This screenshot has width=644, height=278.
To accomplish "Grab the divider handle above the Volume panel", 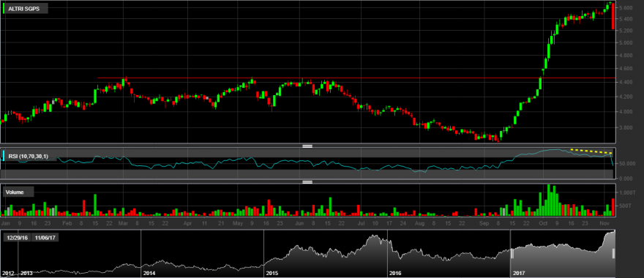I will (307, 181).
